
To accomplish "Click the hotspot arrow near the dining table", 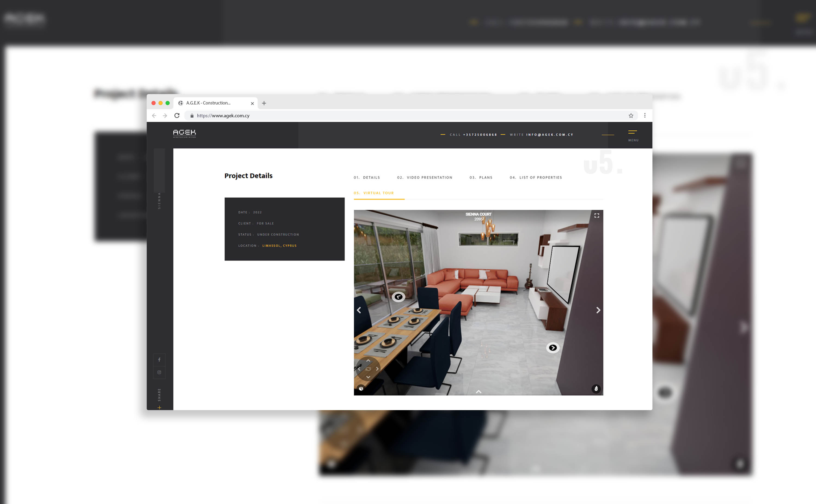I will coord(398,297).
